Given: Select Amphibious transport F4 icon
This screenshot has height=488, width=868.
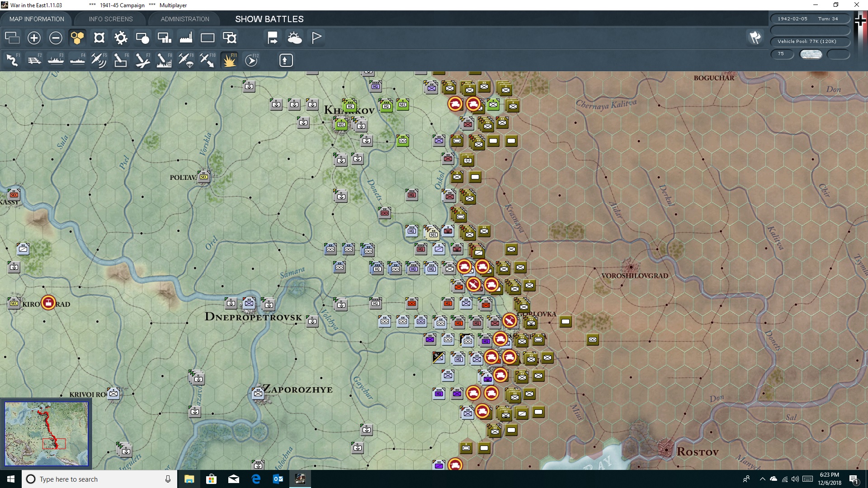Looking at the screenshot, I should [77, 60].
